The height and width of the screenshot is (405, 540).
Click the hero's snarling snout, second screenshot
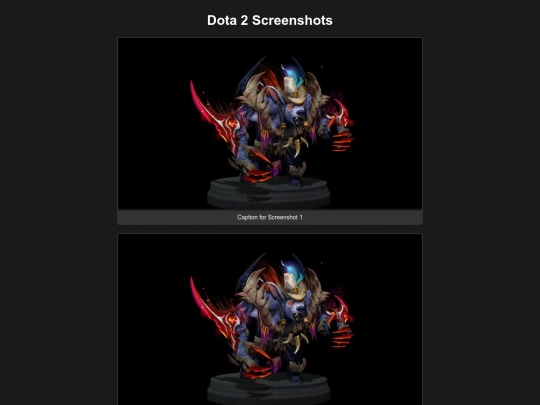click(298, 315)
